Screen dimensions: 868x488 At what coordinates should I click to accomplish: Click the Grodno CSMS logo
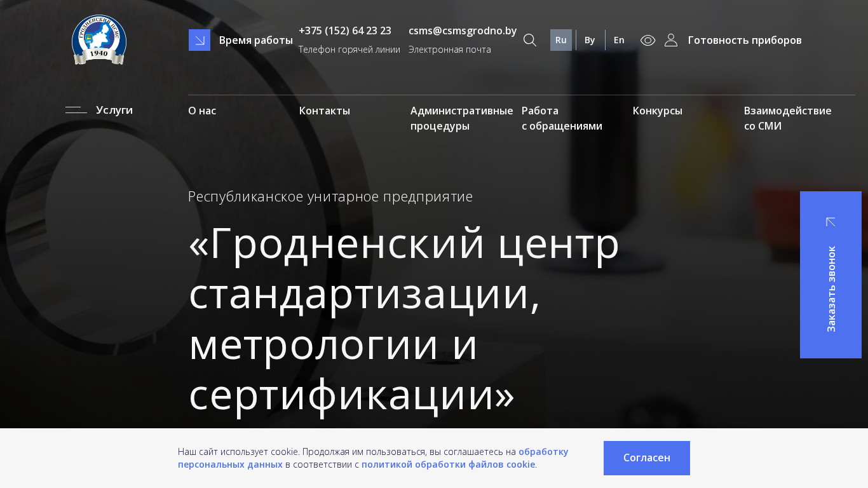tap(99, 39)
